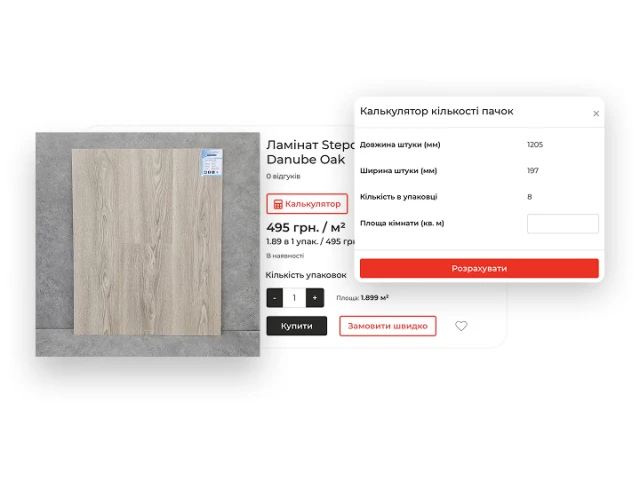Click the Довжина штуки value 1205
Screen dimensions: 640x480
(x=535, y=144)
